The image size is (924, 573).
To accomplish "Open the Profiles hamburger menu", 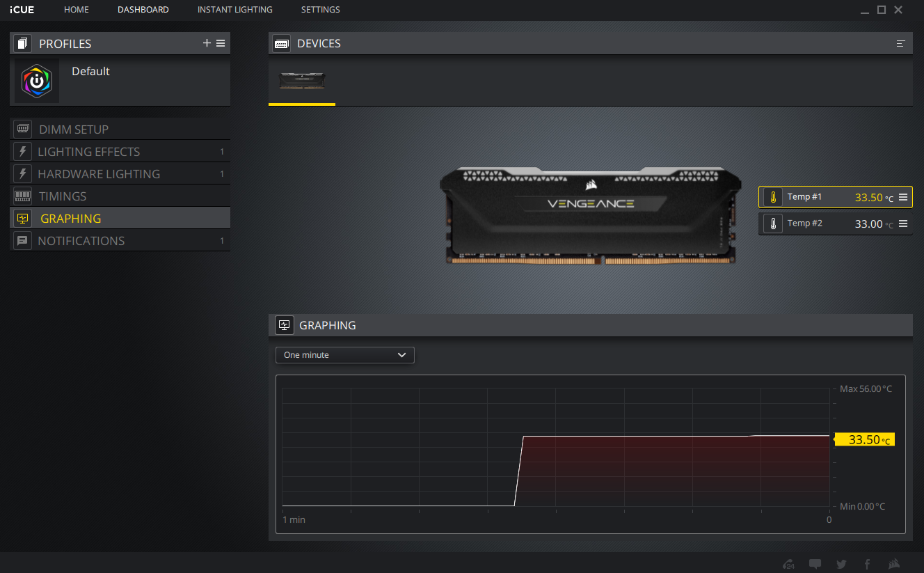I will 221,43.
